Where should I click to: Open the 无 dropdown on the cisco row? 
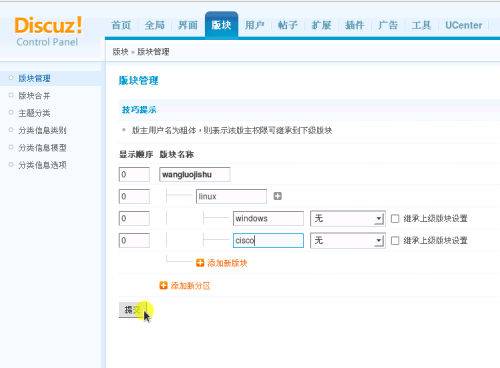pyautogui.click(x=348, y=241)
